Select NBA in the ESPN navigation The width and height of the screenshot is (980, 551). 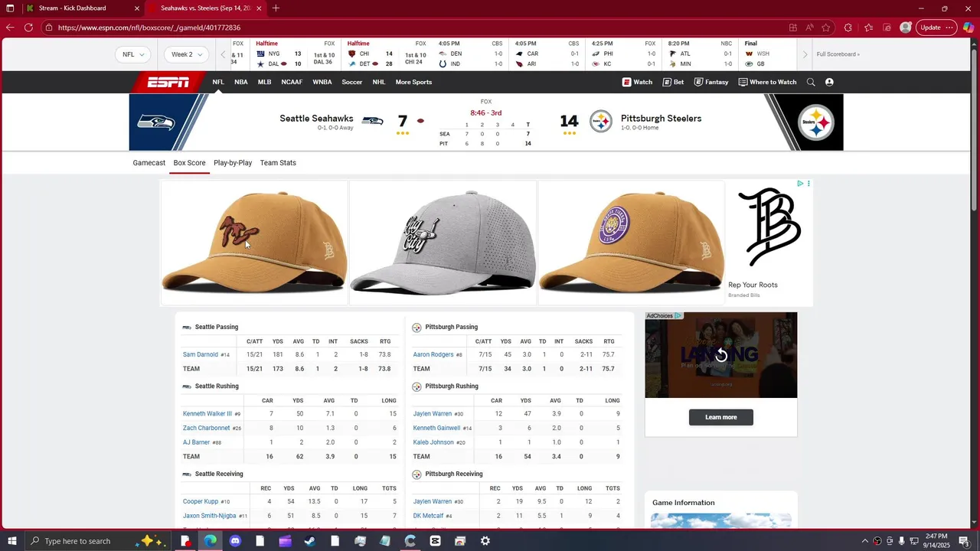241,82
